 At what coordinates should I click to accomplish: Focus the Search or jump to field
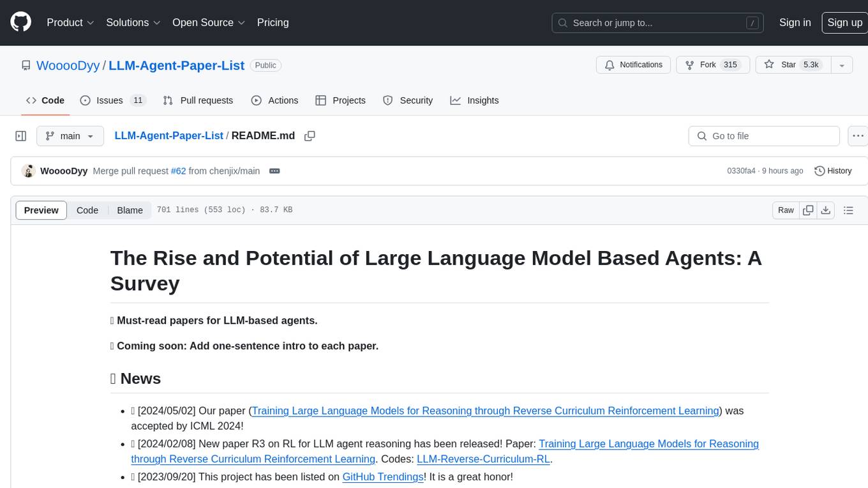click(x=659, y=22)
